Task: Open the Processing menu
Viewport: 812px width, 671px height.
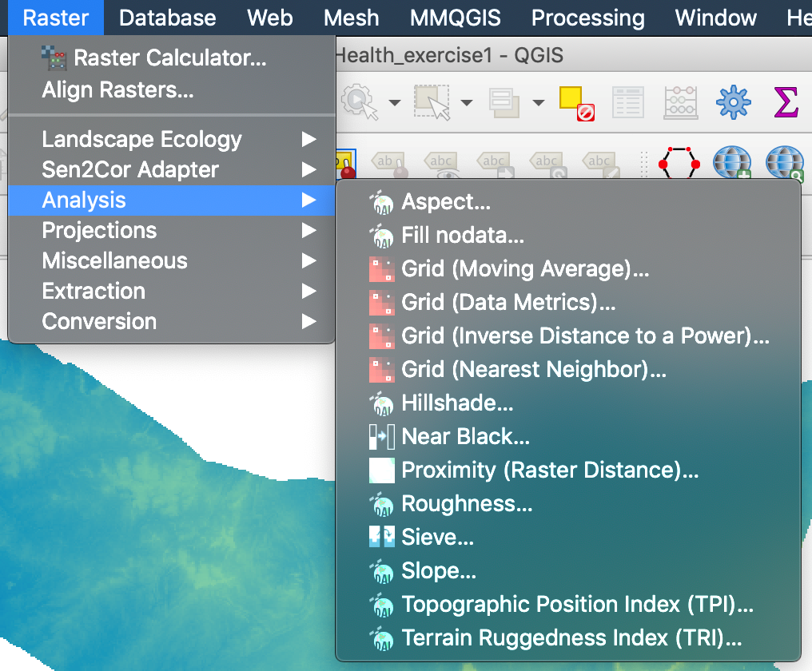Action: [587, 18]
